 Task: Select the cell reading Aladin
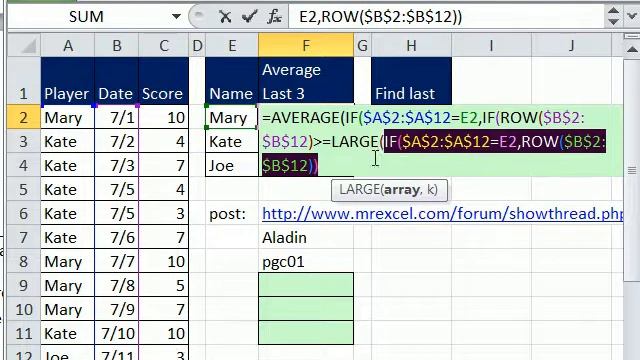click(306, 238)
